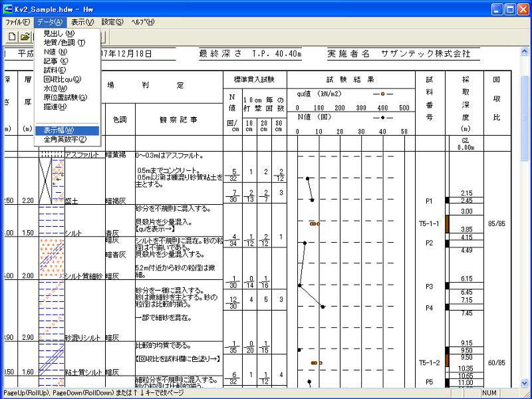Toggle 全角英数字(Z) menu option
This screenshot has height=399, width=532.
[x=65, y=140]
